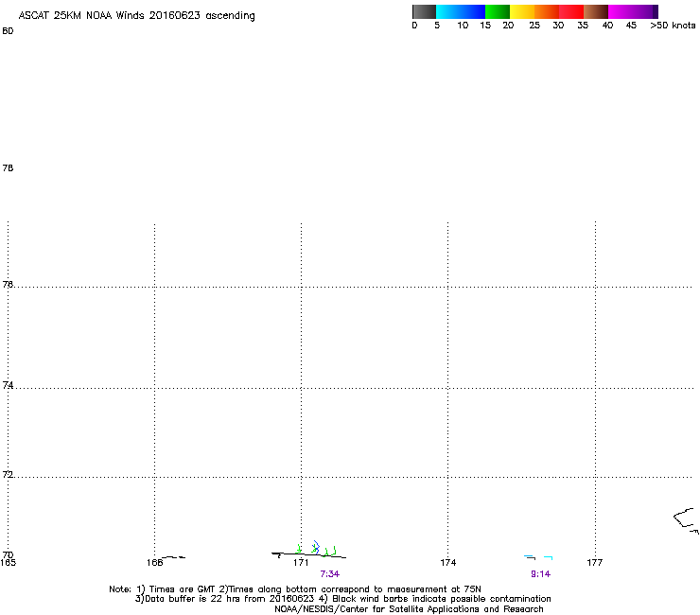Select the brown 35–40 knots color segment
700x615 pixels.
click(596, 11)
